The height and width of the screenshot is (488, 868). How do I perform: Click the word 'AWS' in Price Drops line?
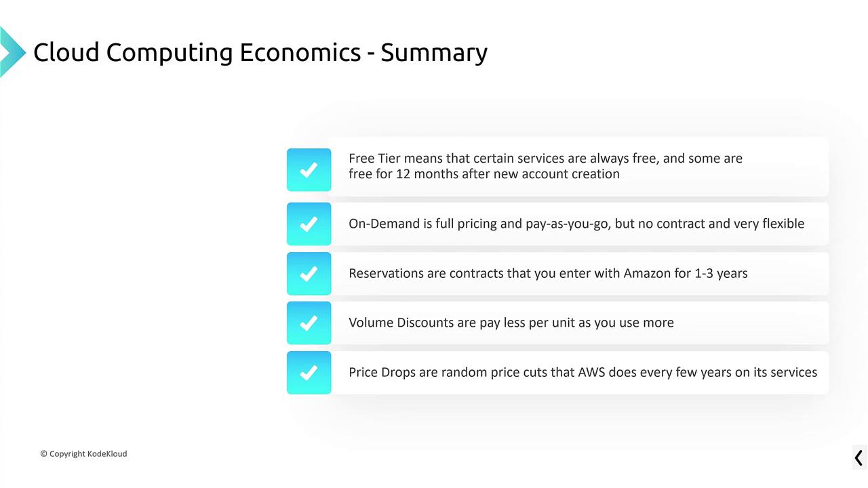(x=591, y=372)
